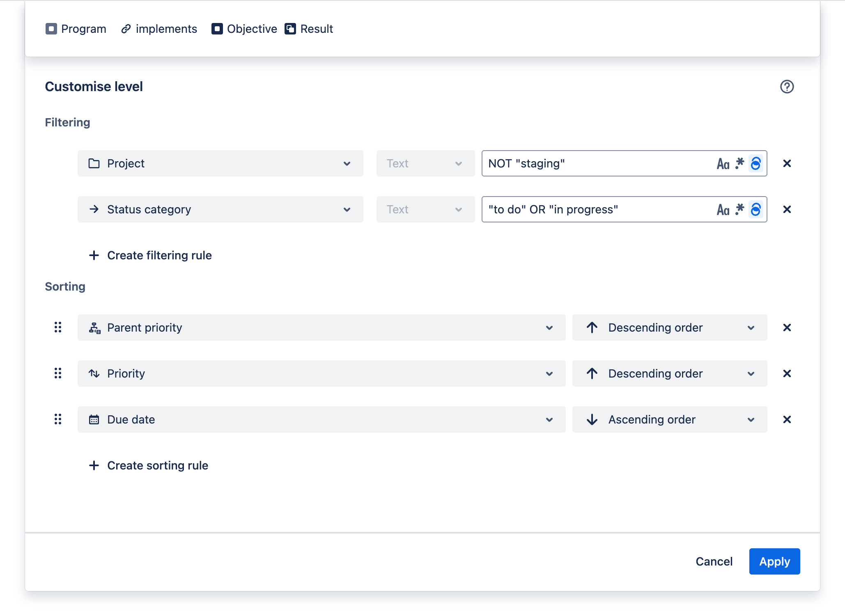Remove the Due date sorting rule

pyautogui.click(x=787, y=419)
